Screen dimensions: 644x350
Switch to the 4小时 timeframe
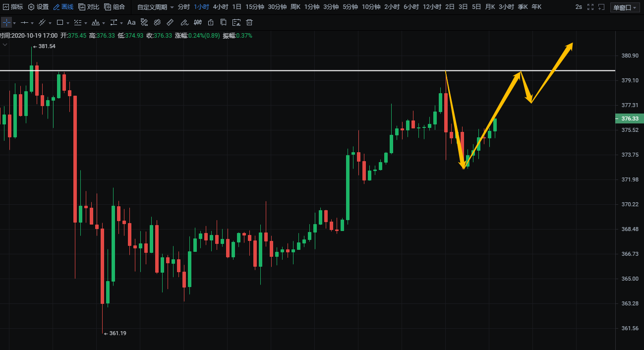[220, 7]
